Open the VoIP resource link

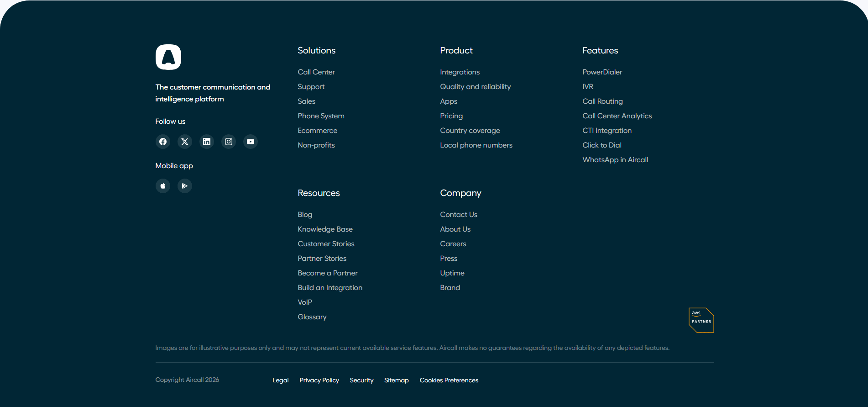click(x=305, y=302)
